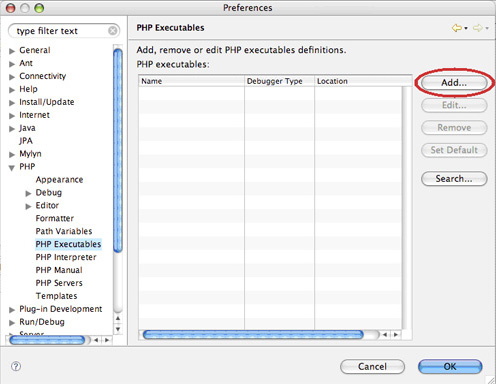Click the tree horizontal scrollbar thumb
This screenshot has width=496, height=384.
(x=47, y=340)
